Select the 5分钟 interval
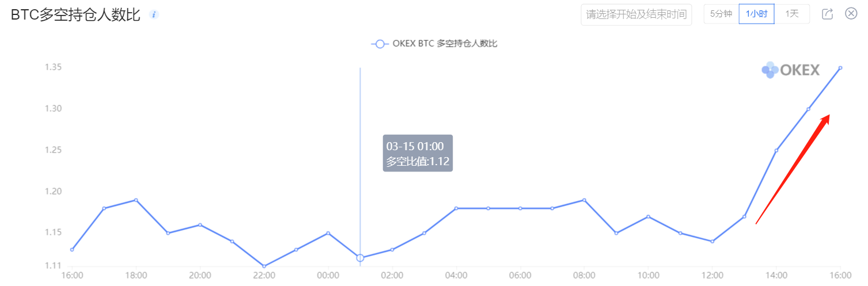The height and width of the screenshot is (286, 868). point(721,14)
